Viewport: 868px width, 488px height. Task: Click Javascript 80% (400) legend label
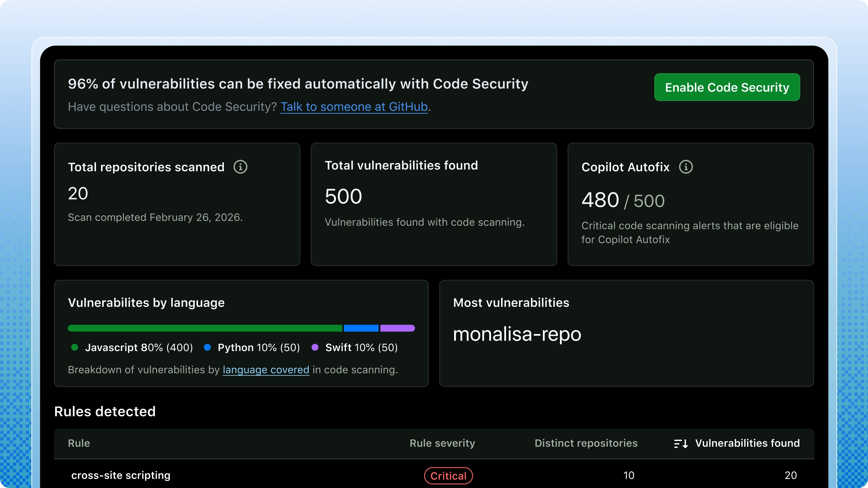click(x=139, y=348)
